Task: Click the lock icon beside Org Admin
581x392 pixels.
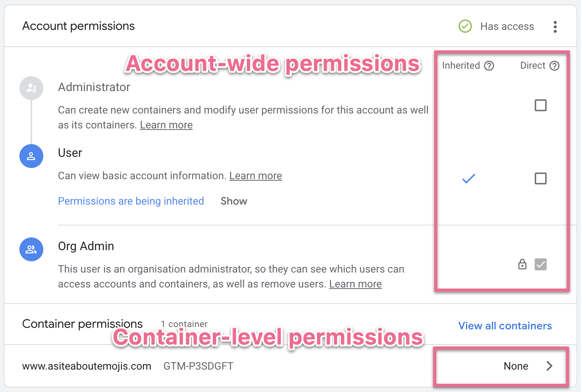Action: pos(522,264)
